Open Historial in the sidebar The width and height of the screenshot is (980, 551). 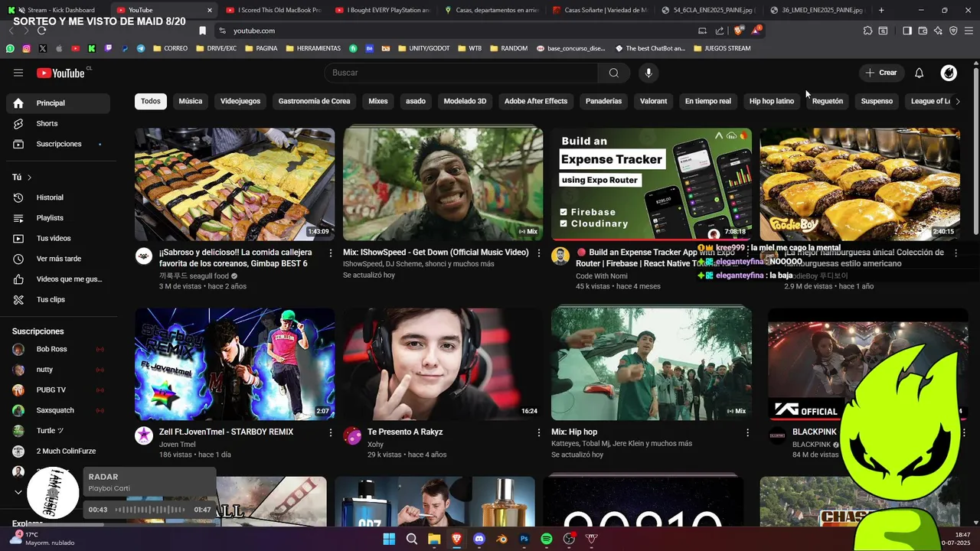pos(57,197)
